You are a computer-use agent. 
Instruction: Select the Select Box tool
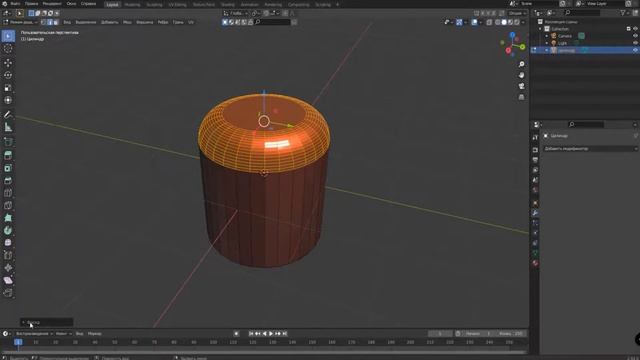tap(8, 36)
